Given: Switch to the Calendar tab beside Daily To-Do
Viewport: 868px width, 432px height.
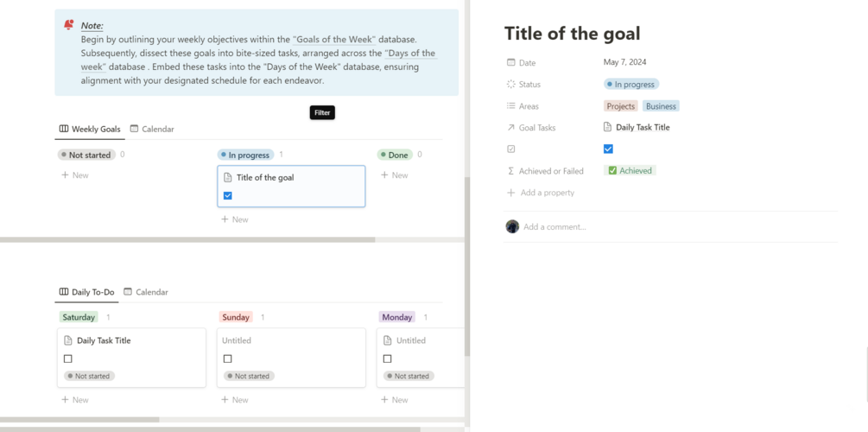Looking at the screenshot, I should [146, 292].
